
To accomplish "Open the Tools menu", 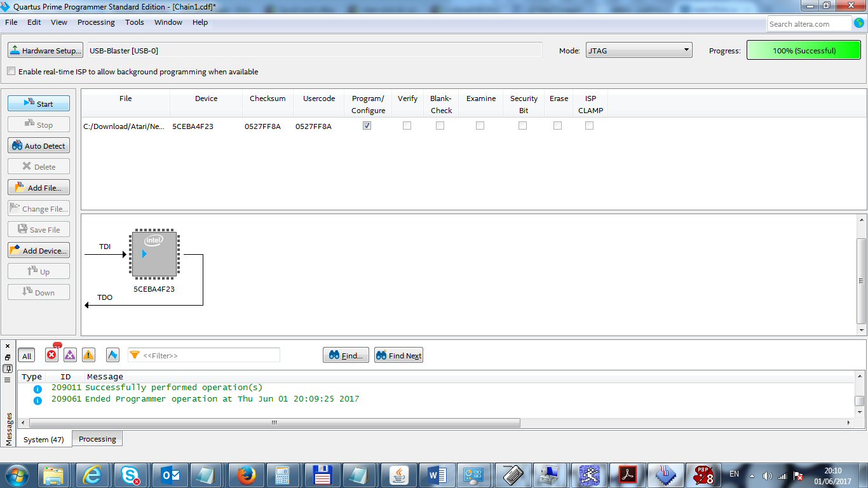I will click(x=134, y=22).
